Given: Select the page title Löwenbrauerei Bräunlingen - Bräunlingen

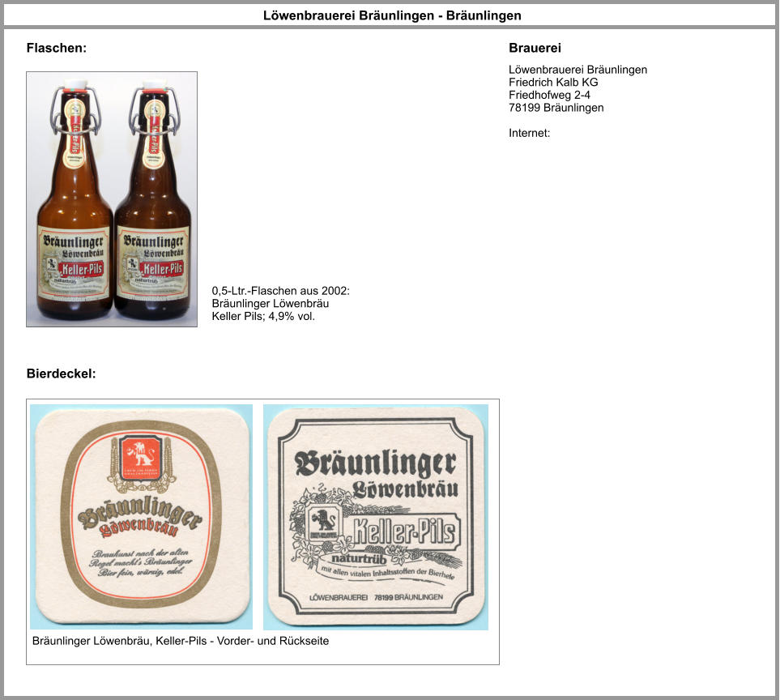Looking at the screenshot, I should 392,15.
